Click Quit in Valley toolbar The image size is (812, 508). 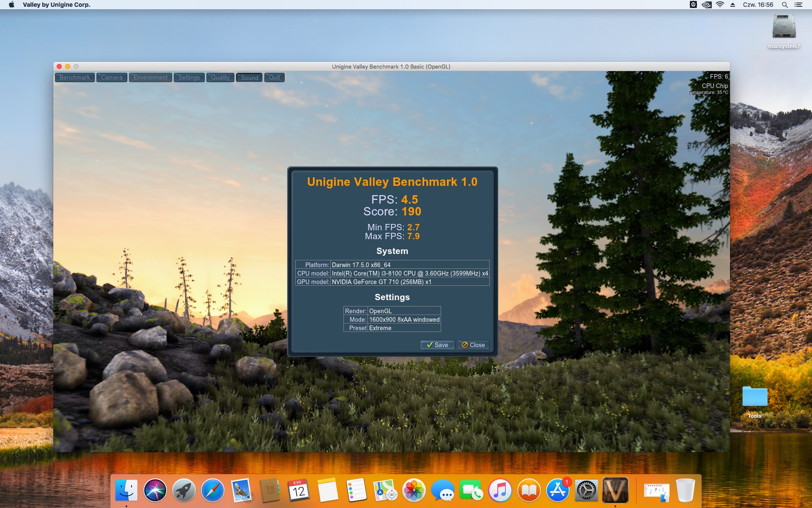274,77
